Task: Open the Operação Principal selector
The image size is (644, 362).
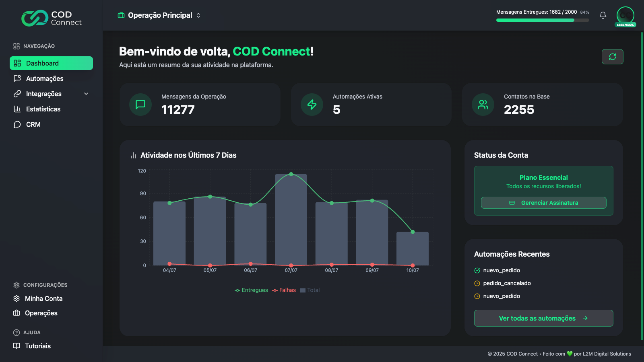Action: pos(159,15)
